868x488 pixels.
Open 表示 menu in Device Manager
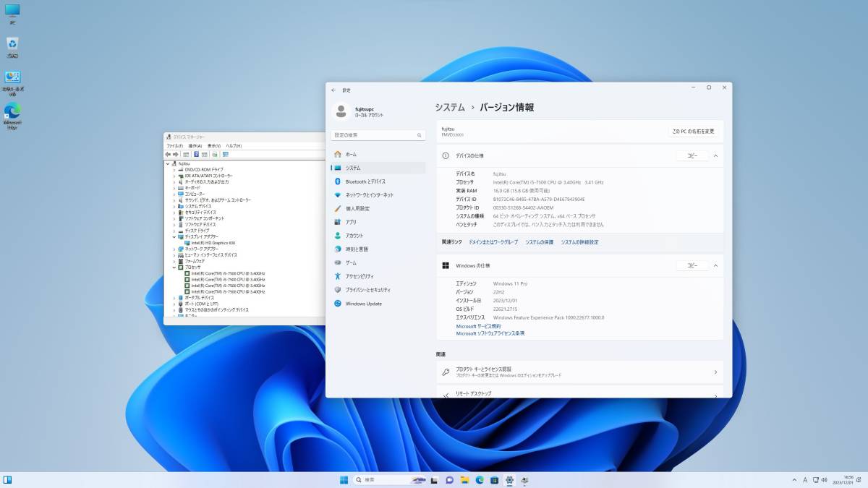tap(213, 145)
